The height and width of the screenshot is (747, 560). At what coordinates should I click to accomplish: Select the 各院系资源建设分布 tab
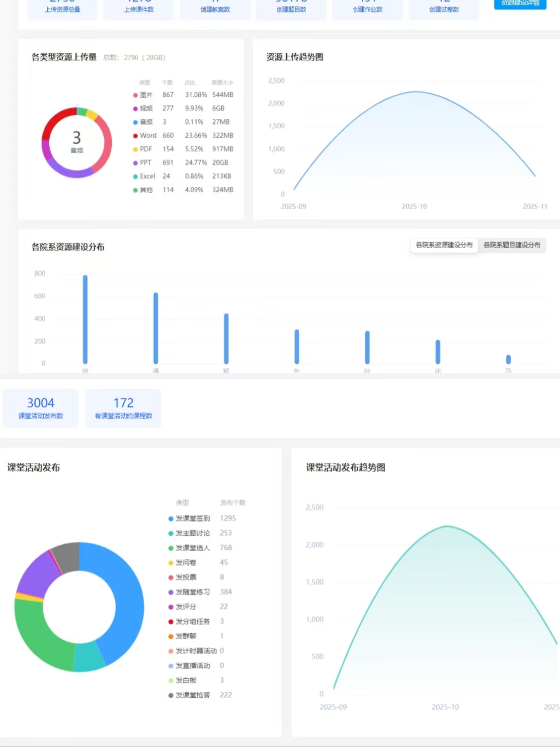click(444, 245)
